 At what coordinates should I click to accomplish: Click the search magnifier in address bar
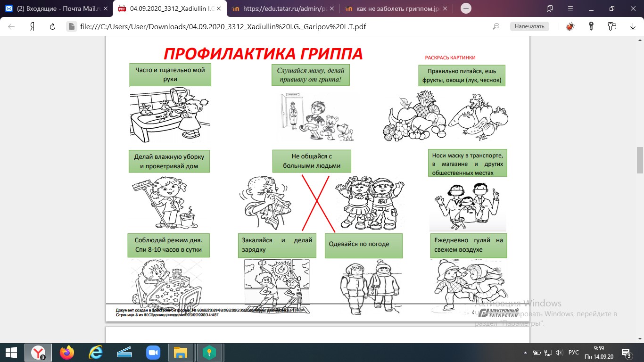pyautogui.click(x=496, y=26)
